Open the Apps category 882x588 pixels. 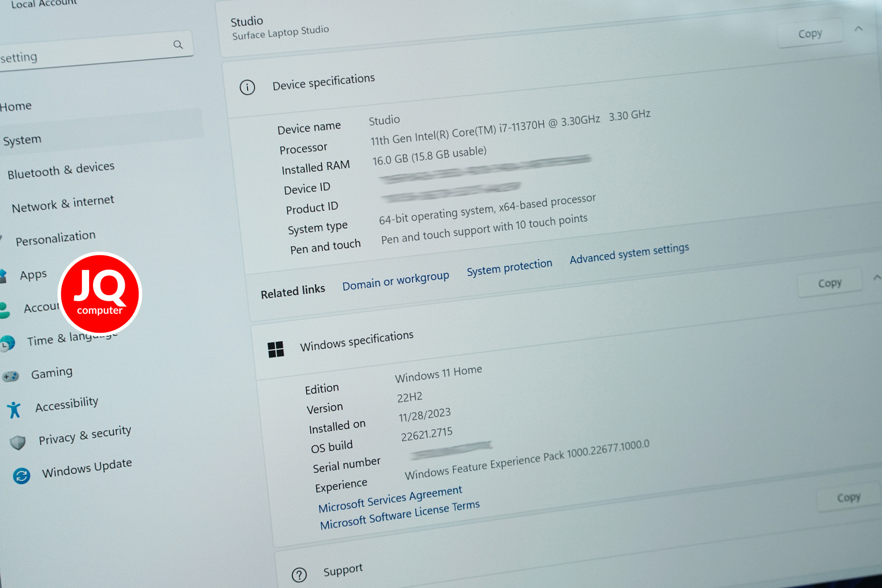coord(33,275)
